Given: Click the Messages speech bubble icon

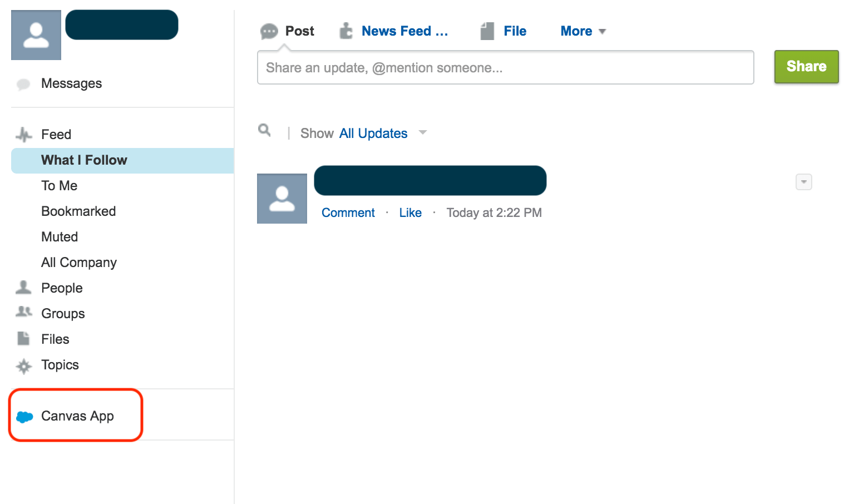Looking at the screenshot, I should click(x=23, y=83).
